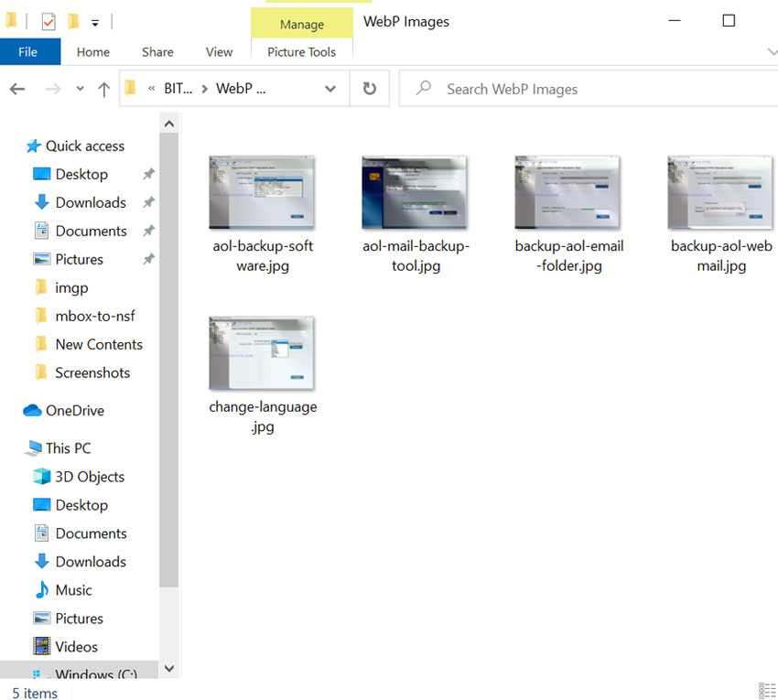Click the navigation pane scroll down arrow
Viewport: 778px width, 700px height.
tap(169, 668)
